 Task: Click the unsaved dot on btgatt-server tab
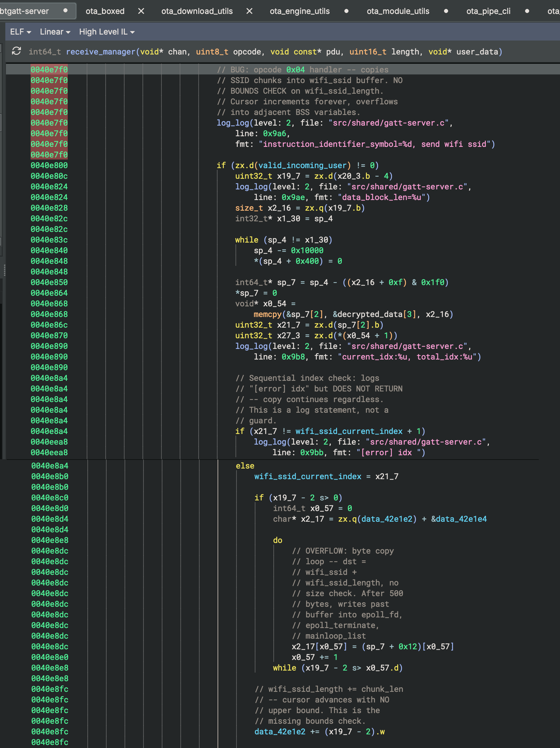pos(65,11)
